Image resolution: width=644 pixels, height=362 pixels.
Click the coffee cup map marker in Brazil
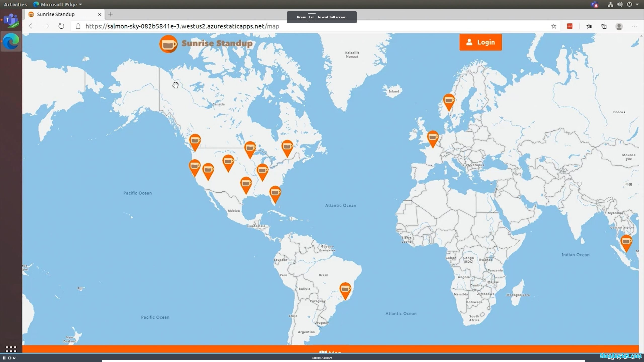click(x=345, y=289)
